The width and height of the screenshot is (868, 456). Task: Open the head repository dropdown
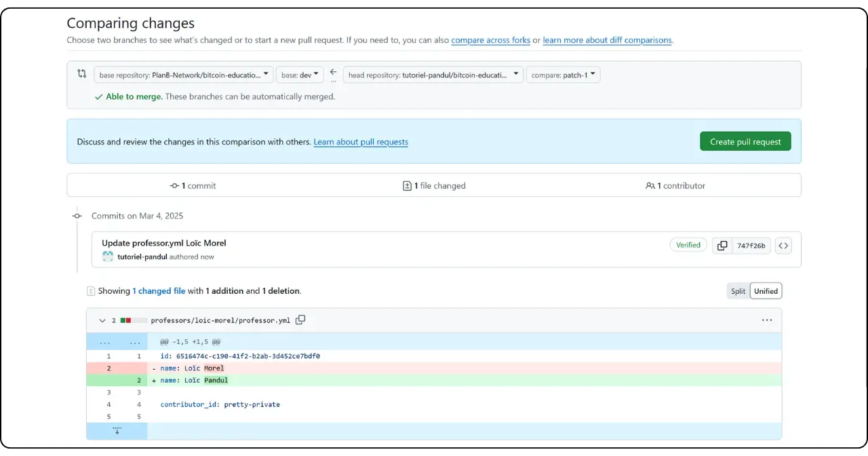click(433, 75)
